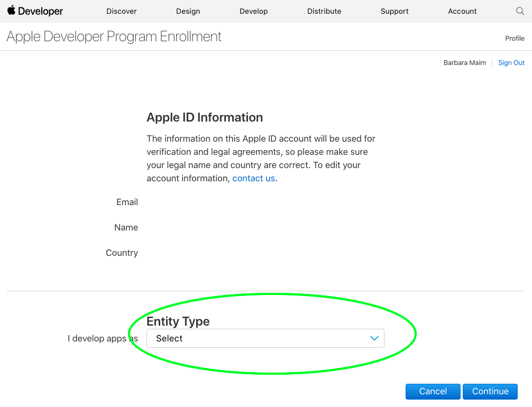Screen dimensions: 532x407
Task: Open the Design menu
Action: click(188, 11)
